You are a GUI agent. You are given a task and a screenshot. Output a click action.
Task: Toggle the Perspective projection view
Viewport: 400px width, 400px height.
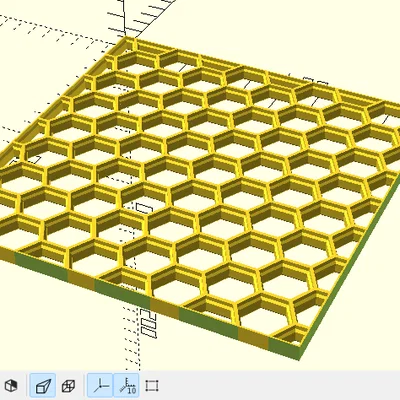point(43,386)
